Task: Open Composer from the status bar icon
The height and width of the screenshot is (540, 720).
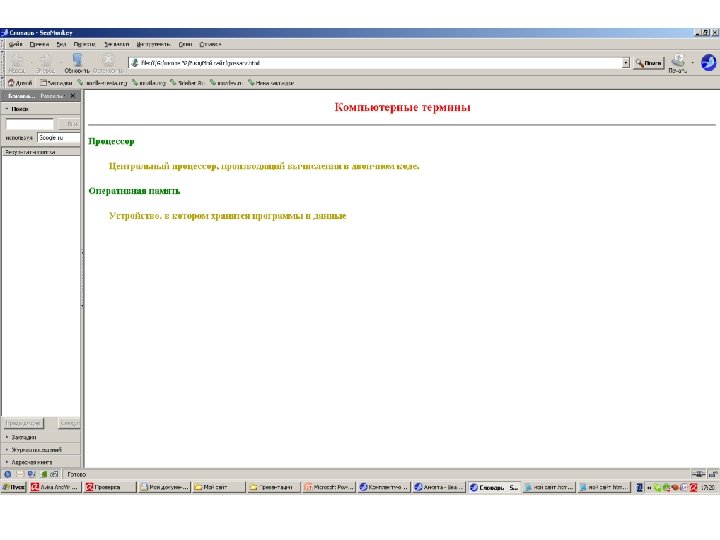Action: (x=31, y=474)
